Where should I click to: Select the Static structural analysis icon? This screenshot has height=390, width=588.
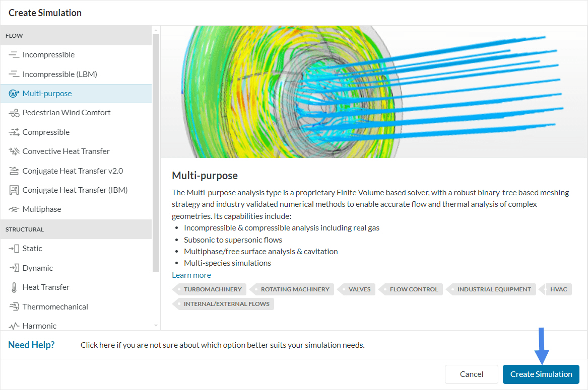[14, 249]
